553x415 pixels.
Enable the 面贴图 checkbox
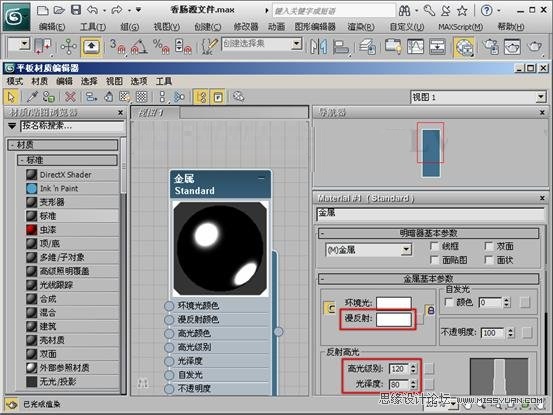point(435,260)
